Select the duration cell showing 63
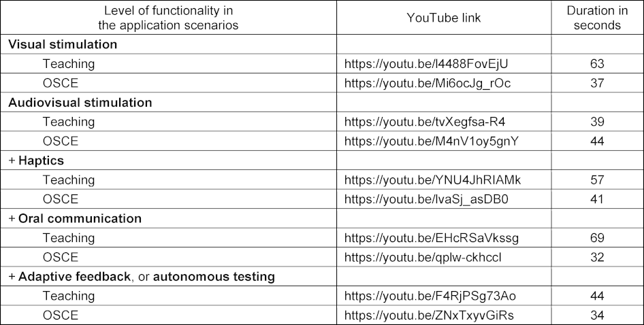Screen dimensions: 644x325 pyautogui.click(x=597, y=64)
